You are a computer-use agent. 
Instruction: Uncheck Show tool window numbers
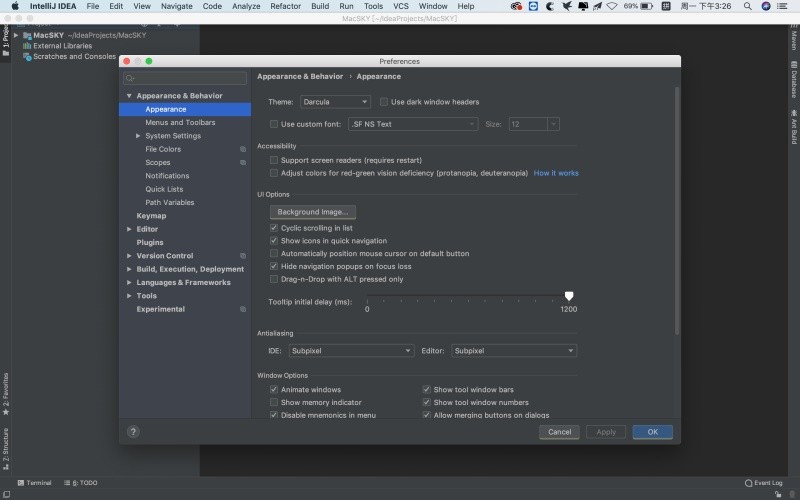pyautogui.click(x=426, y=403)
